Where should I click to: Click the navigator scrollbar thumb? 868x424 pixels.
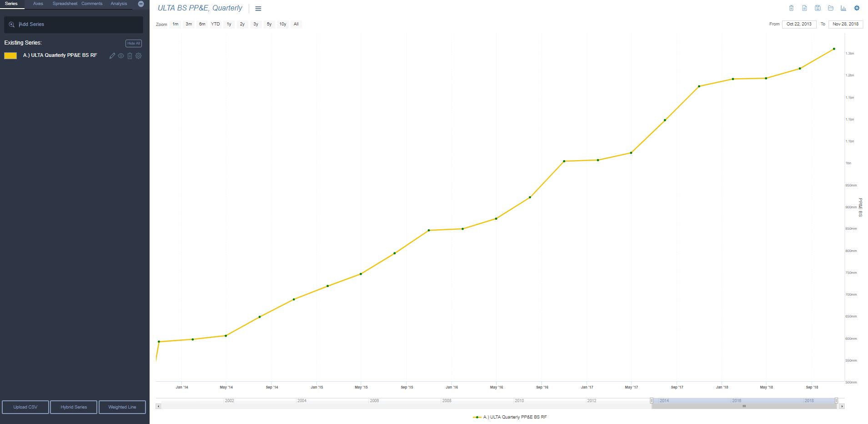(744, 406)
